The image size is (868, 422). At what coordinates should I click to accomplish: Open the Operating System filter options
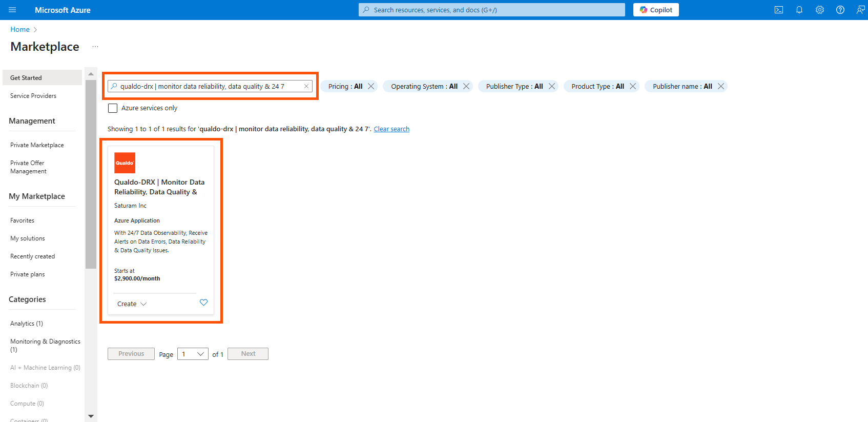pos(424,86)
